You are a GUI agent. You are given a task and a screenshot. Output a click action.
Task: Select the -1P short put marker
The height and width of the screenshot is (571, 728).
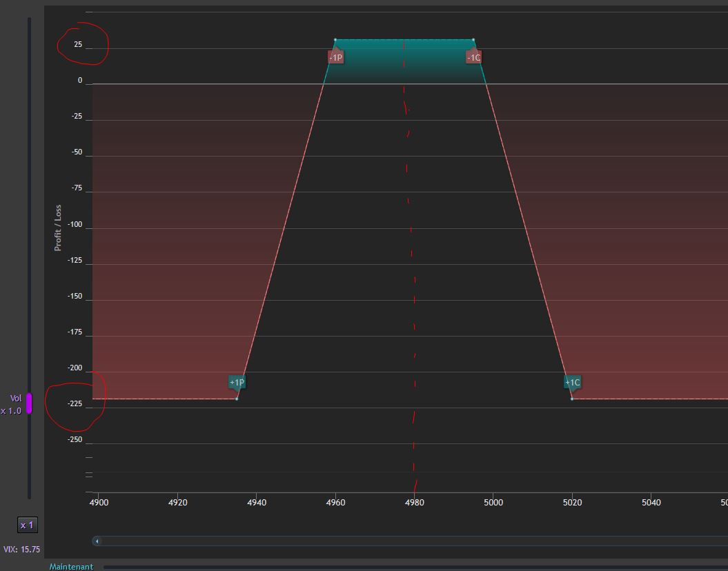[335, 57]
